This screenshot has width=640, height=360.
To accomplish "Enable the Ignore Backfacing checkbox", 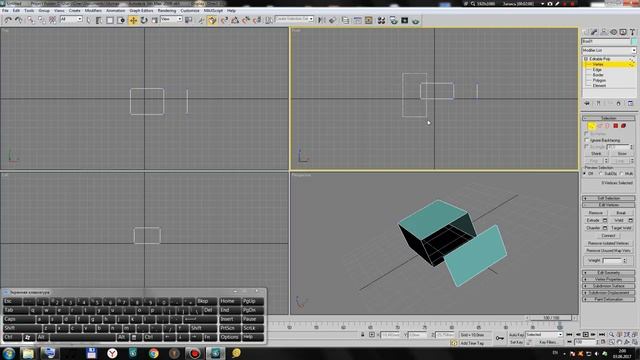I will (587, 140).
